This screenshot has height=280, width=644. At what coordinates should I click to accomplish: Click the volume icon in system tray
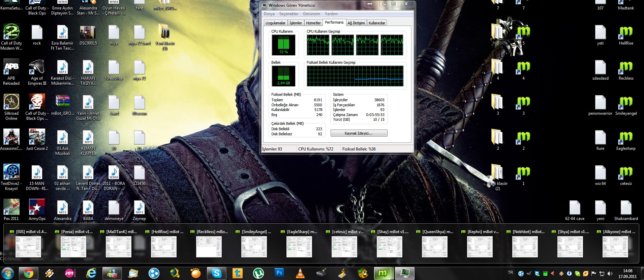pyautogui.click(x=610, y=273)
